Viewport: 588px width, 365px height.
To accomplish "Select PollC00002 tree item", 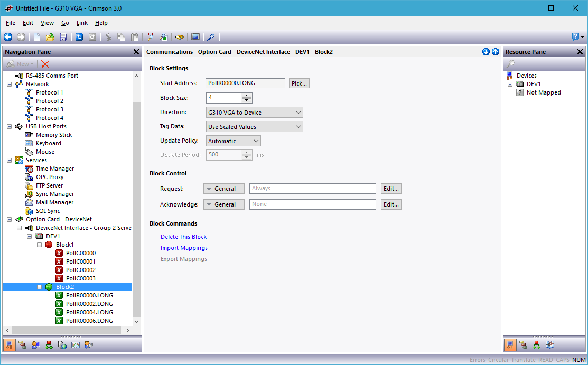I will pyautogui.click(x=81, y=270).
